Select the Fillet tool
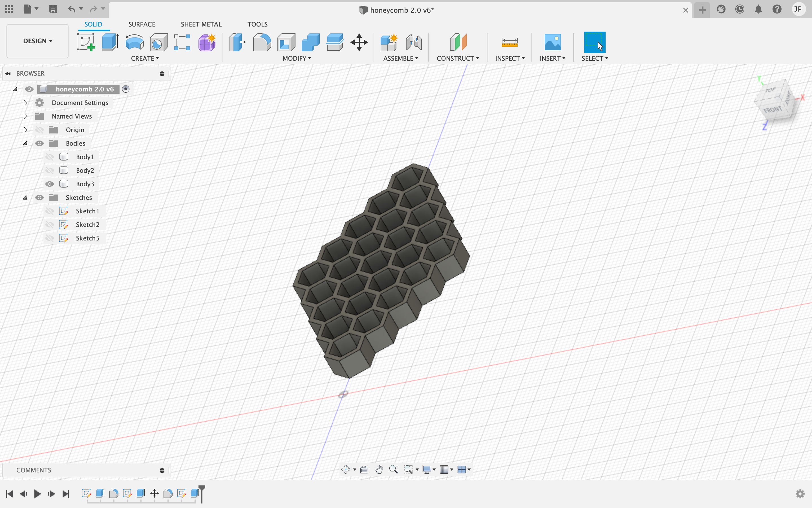Image resolution: width=812 pixels, height=508 pixels. (x=262, y=42)
